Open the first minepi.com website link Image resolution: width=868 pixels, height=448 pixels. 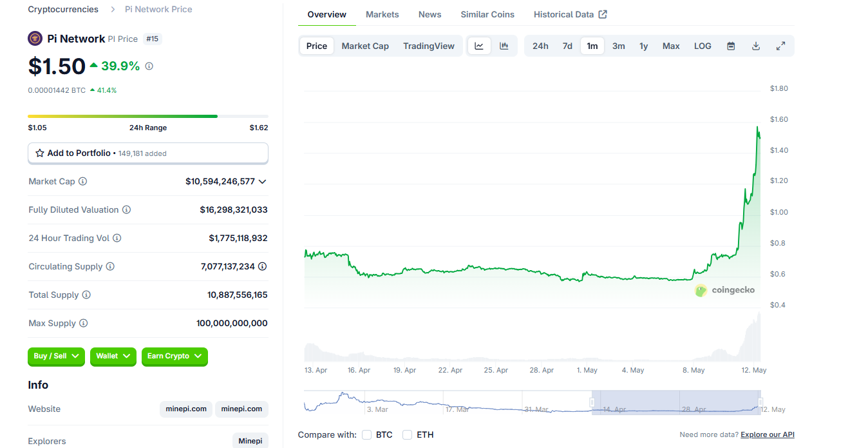pos(186,409)
